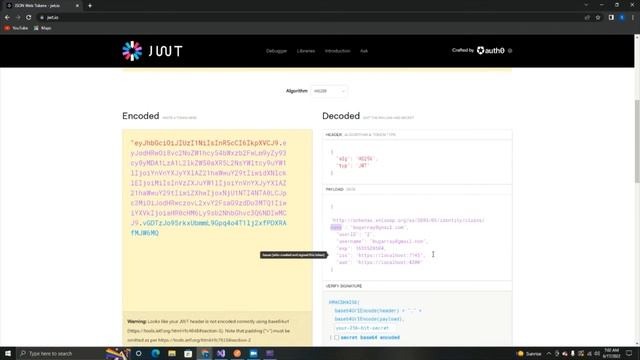The image size is (640, 360).
Task: Open File Explorer from the taskbar
Action: [172, 353]
